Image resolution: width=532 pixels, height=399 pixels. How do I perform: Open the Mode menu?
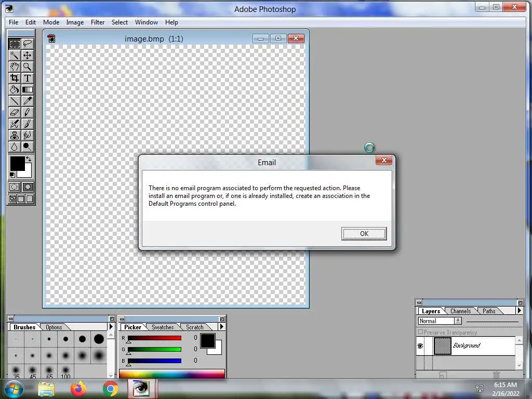(51, 22)
